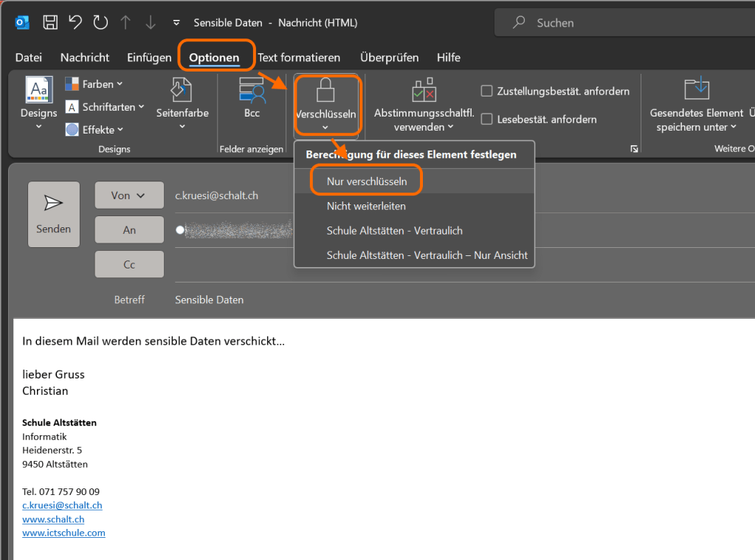Click the Verschlüsseln padlock icon
This screenshot has width=755, height=560.
(325, 90)
